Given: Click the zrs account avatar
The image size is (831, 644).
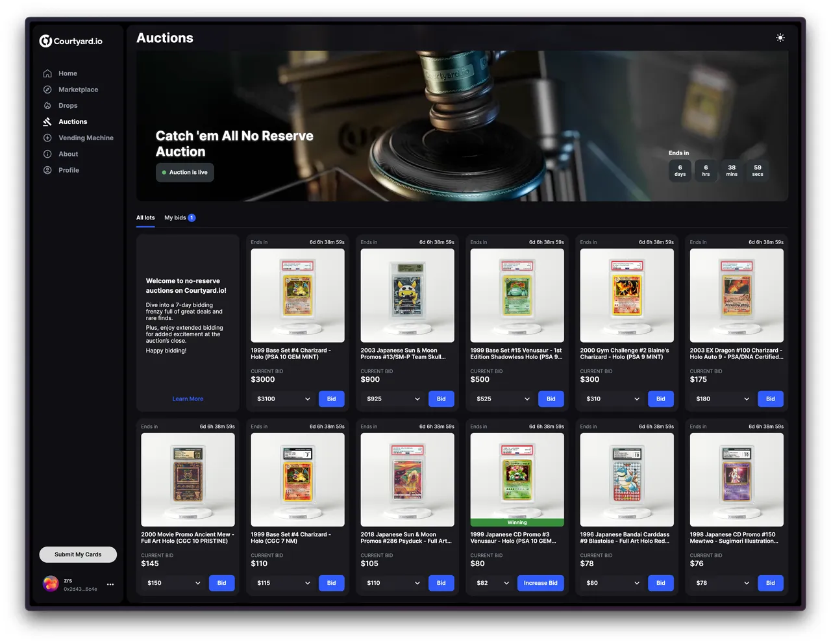Looking at the screenshot, I should (51, 584).
